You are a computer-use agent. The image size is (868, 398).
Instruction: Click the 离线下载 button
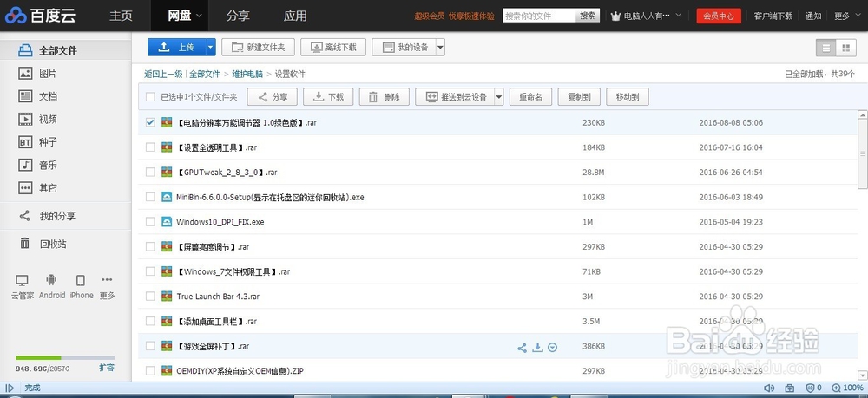click(x=333, y=48)
